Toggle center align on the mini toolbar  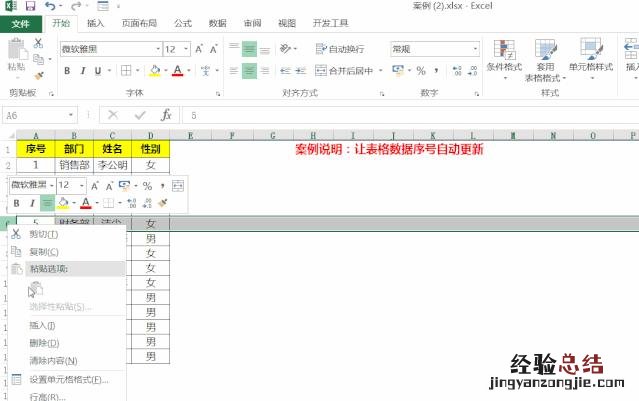click(47, 203)
